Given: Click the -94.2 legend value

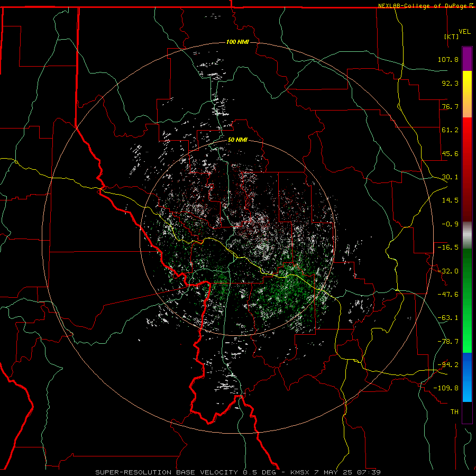Looking at the screenshot, I should pyautogui.click(x=448, y=365).
